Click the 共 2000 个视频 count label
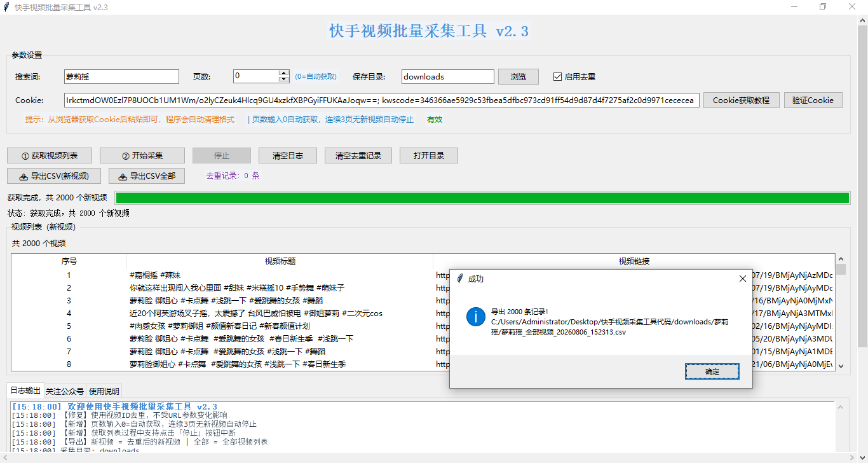The height and width of the screenshot is (463, 868). tap(39, 244)
